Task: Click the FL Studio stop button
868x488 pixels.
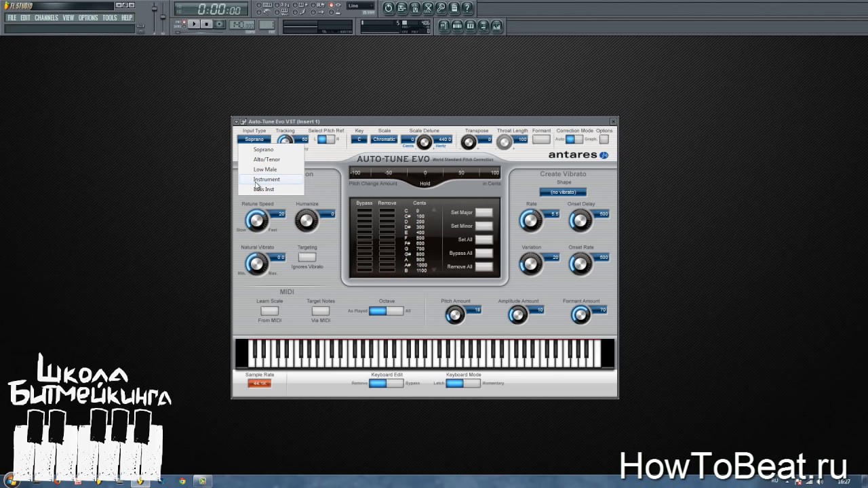Action: point(206,24)
